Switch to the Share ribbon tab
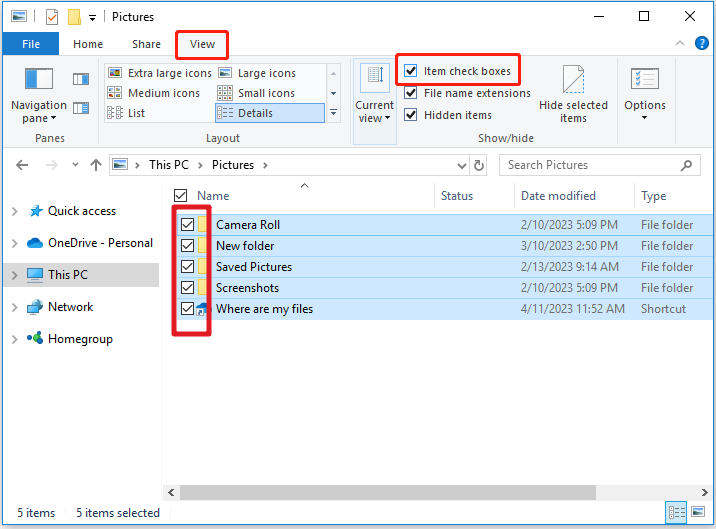716x529 pixels. pyautogui.click(x=146, y=44)
